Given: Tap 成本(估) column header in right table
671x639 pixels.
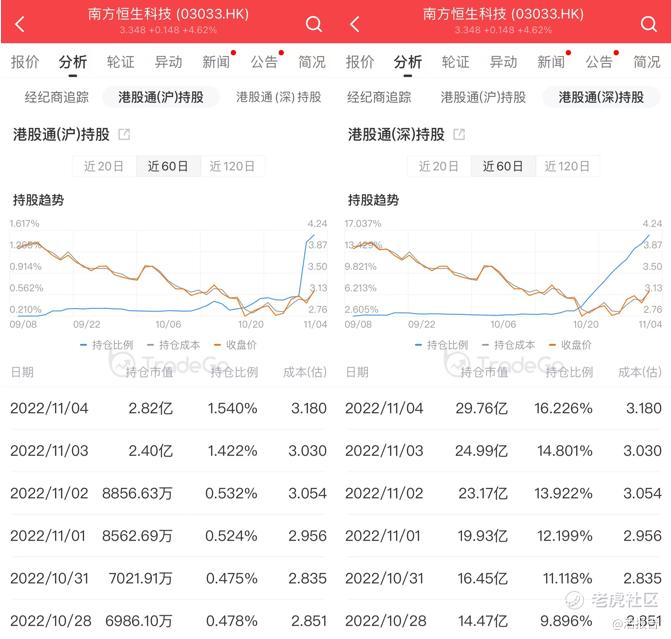Looking at the screenshot, I should pyautogui.click(x=640, y=372).
